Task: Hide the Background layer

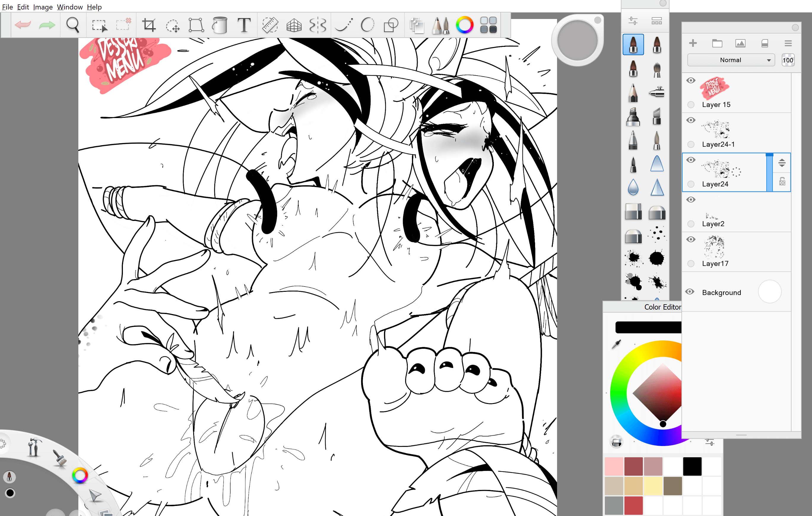Action: click(x=690, y=292)
